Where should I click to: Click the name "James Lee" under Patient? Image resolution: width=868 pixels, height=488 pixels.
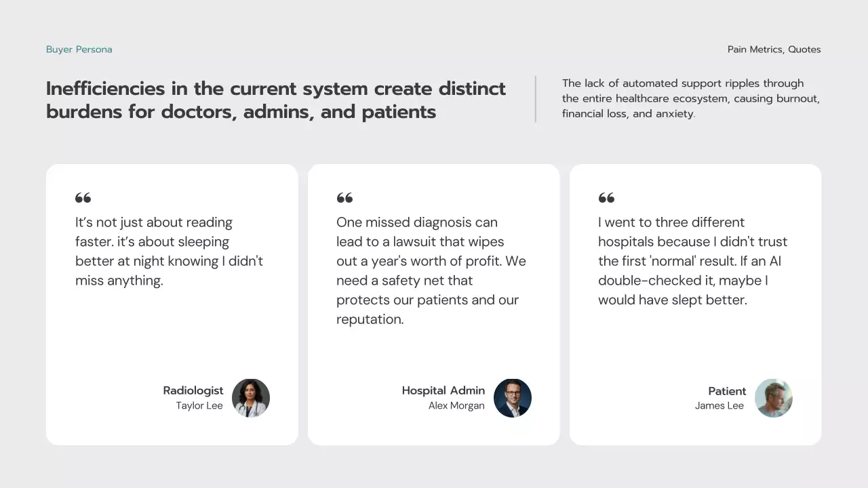click(719, 406)
